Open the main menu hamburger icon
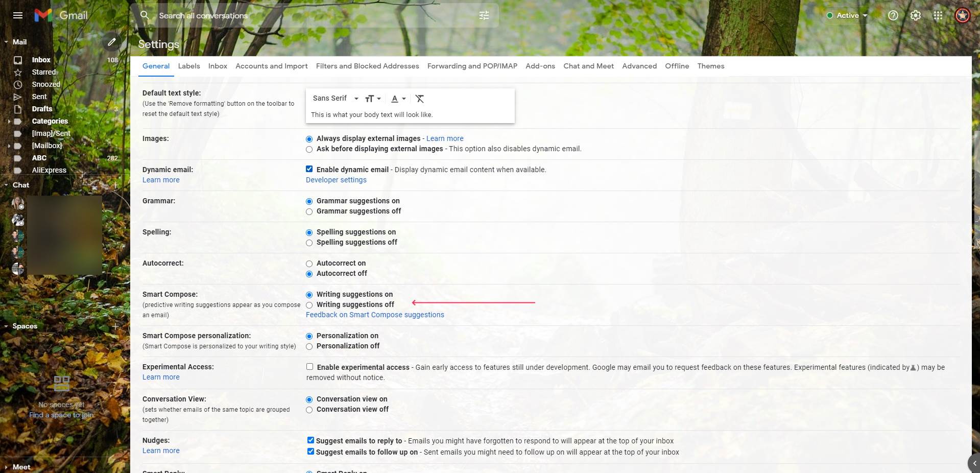 tap(18, 15)
